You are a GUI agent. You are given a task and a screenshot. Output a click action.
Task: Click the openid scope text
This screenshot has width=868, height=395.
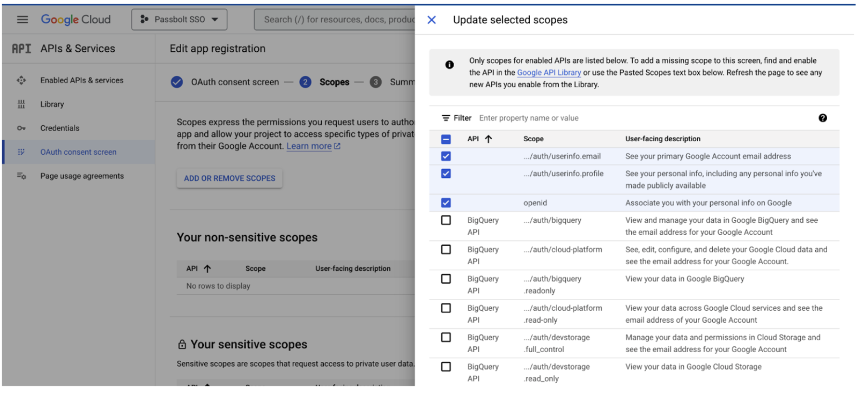point(535,203)
